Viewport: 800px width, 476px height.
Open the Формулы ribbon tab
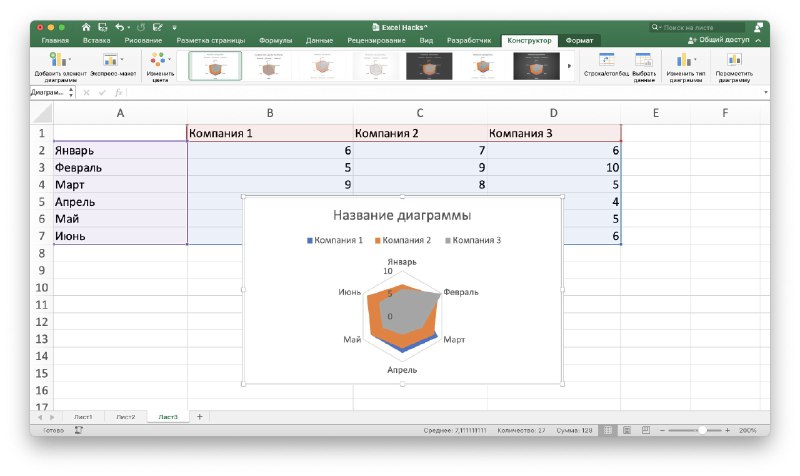(276, 40)
